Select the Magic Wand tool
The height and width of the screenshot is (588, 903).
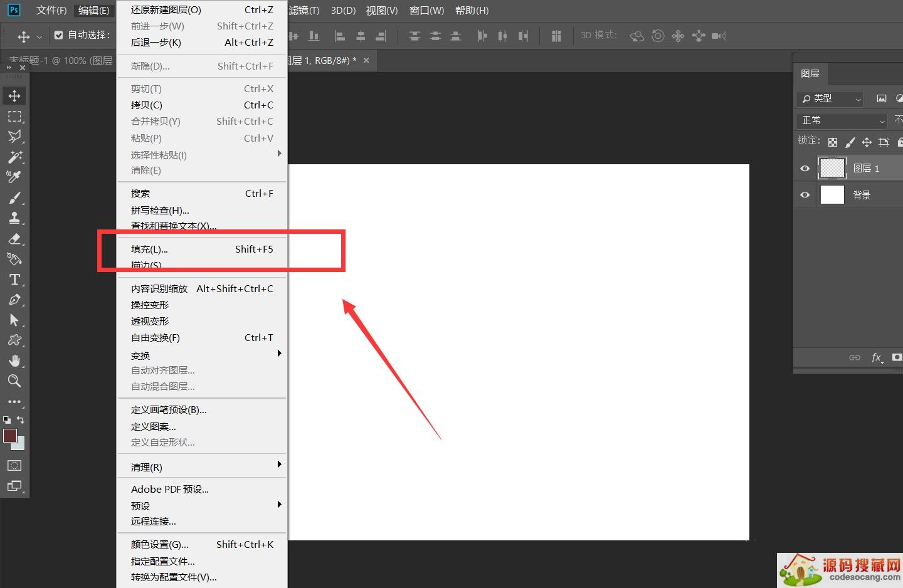(x=14, y=157)
